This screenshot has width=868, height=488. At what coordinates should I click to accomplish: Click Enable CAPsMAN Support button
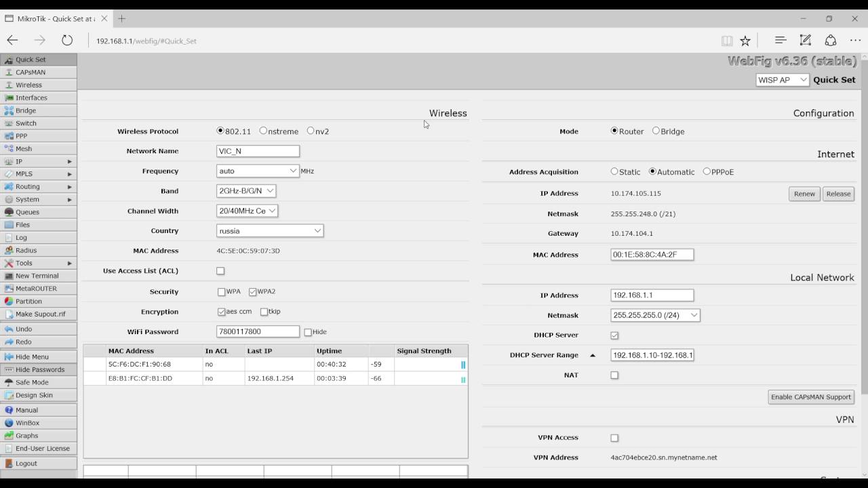[811, 397]
